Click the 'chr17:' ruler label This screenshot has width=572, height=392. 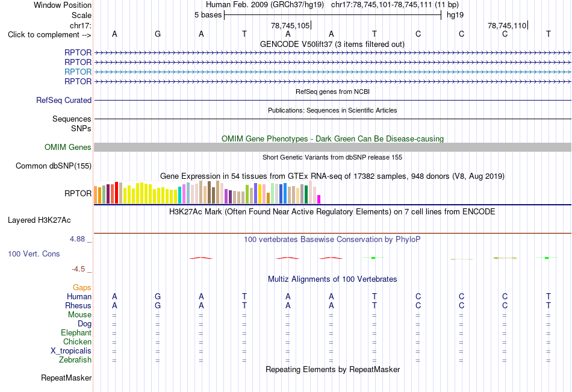[81, 25]
